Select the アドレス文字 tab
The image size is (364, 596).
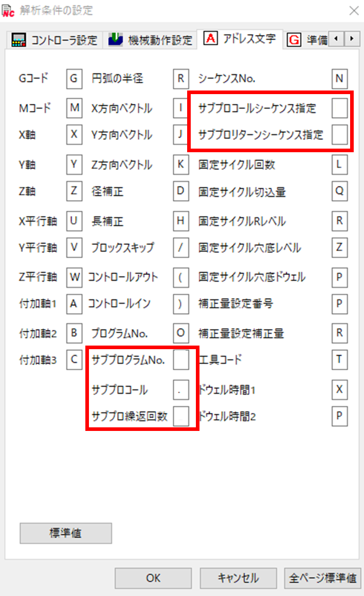pyautogui.click(x=240, y=39)
